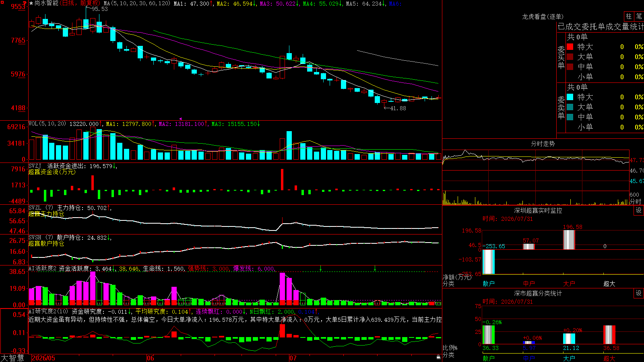Click the 深市超赢分类统计 panel title
The height and width of the screenshot is (362, 644).
pyautogui.click(x=538, y=293)
